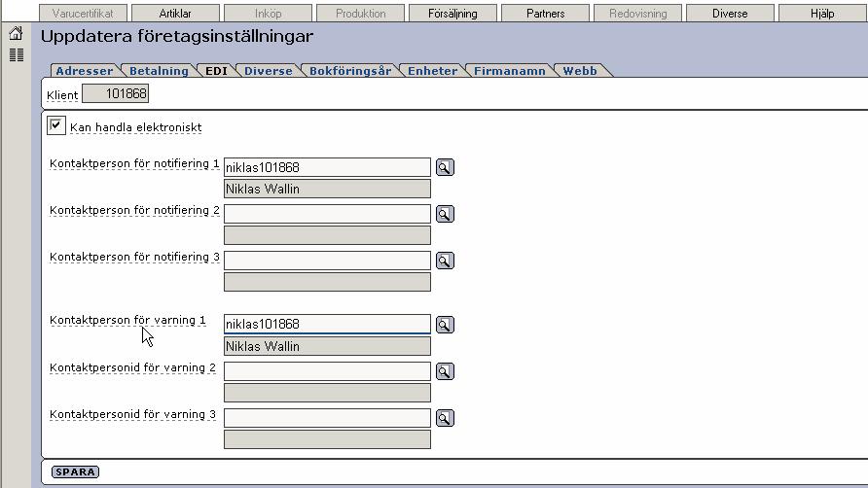Image resolution: width=868 pixels, height=488 pixels.
Task: Click label Kontaktperson för varning 1
Action: coord(127,321)
